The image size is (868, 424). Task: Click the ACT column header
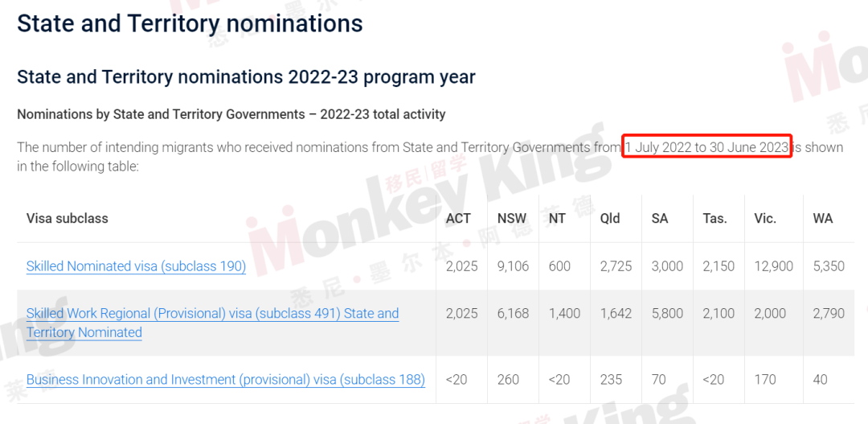coord(458,218)
